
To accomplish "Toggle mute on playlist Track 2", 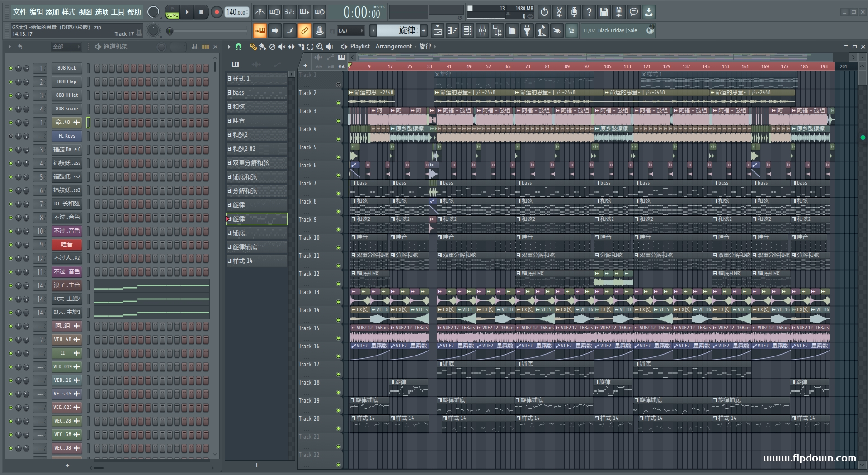I will (x=338, y=103).
